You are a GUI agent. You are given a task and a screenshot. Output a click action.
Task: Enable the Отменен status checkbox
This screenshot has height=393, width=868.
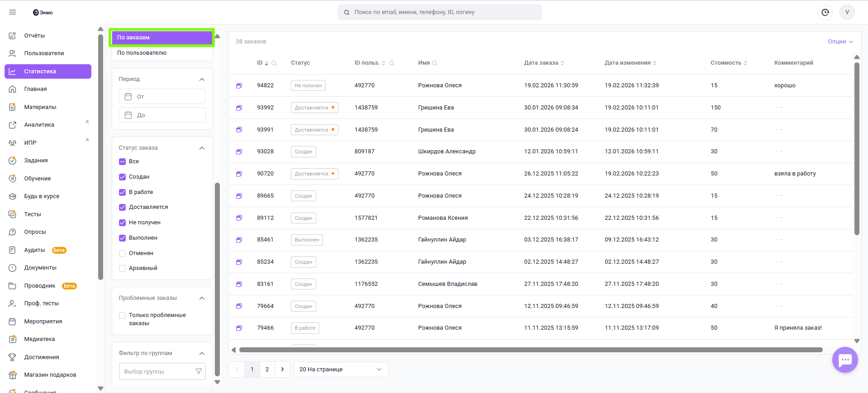tap(122, 253)
